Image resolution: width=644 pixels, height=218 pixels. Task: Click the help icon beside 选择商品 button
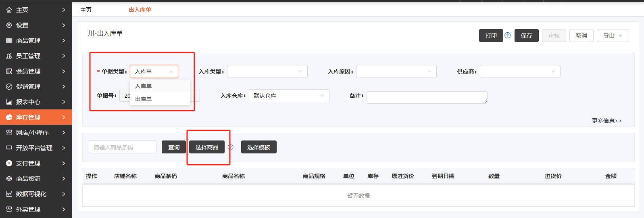tap(231, 147)
